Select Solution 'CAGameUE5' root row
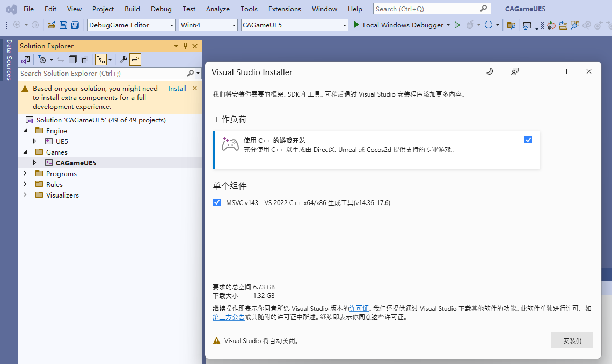612x364 pixels. (x=110, y=120)
